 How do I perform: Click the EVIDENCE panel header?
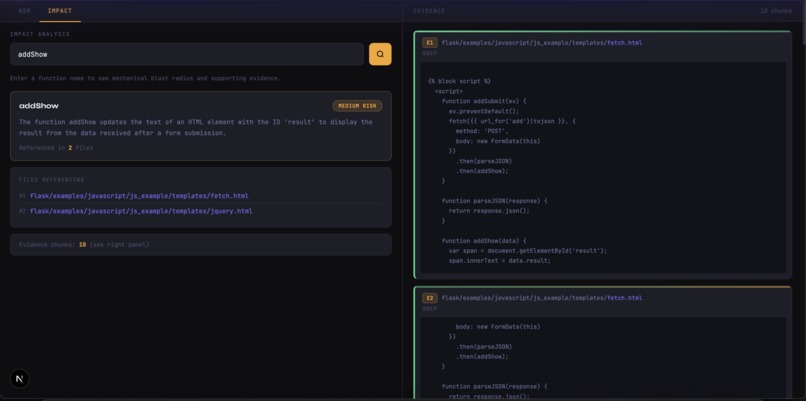[429, 11]
